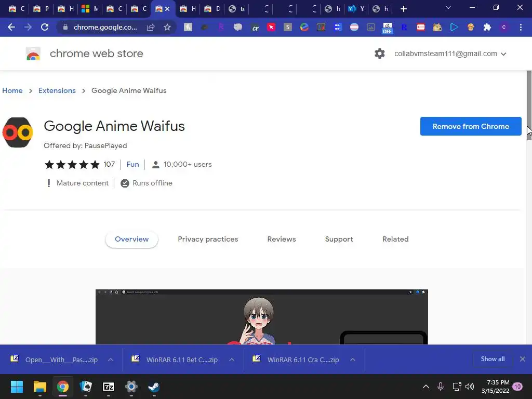Click the Google Anime Waifus extension icon
The width and height of the screenshot is (532, 399).
18,132
